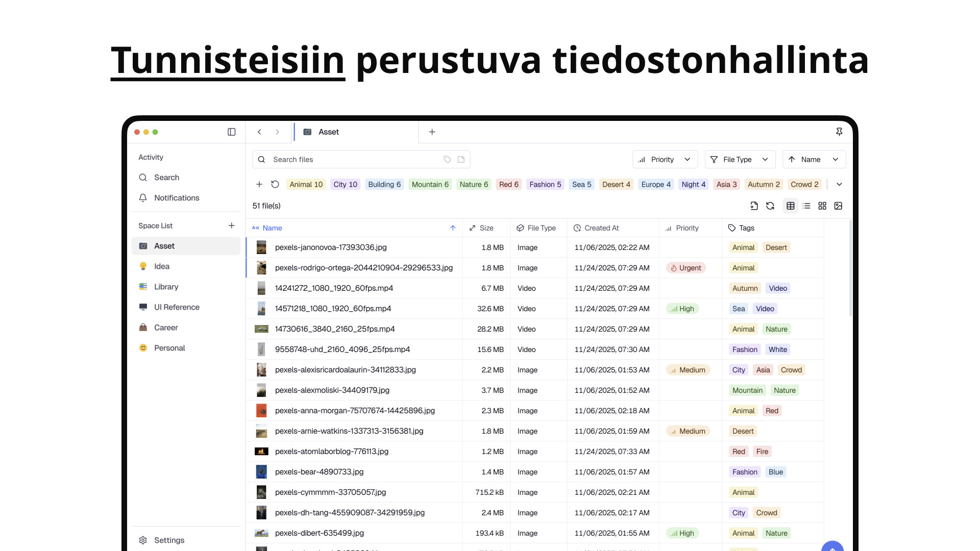Filter by the Animal 10 tag

[x=306, y=185]
